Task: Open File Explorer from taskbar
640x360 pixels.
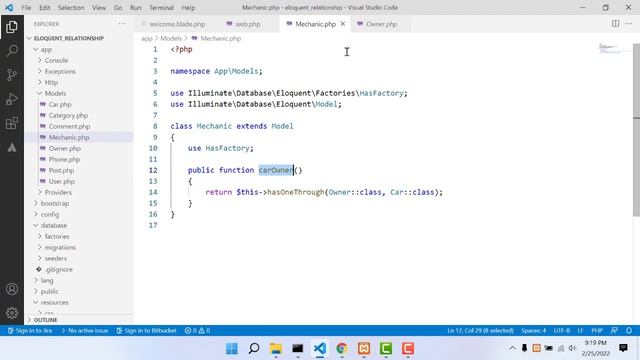Action: pos(276,349)
